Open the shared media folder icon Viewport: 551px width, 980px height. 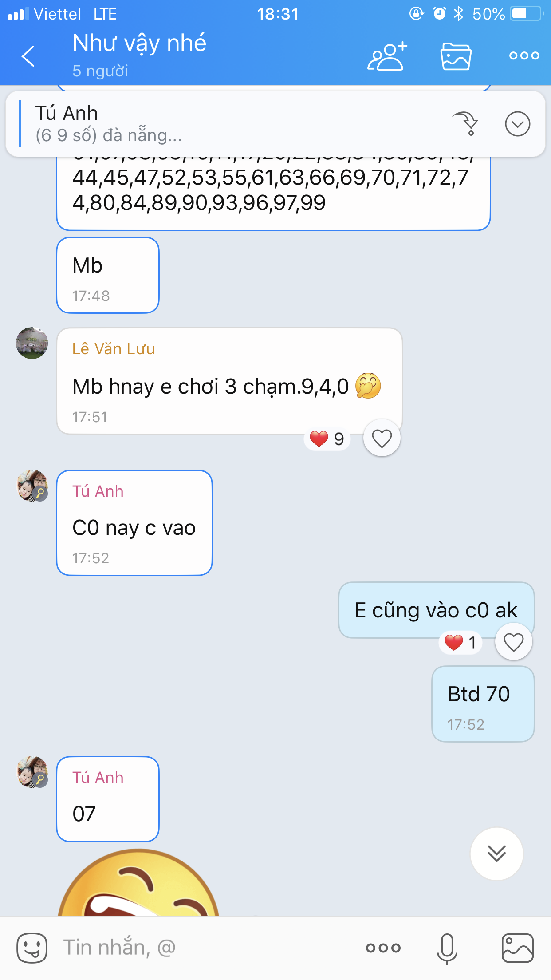pos(456,56)
